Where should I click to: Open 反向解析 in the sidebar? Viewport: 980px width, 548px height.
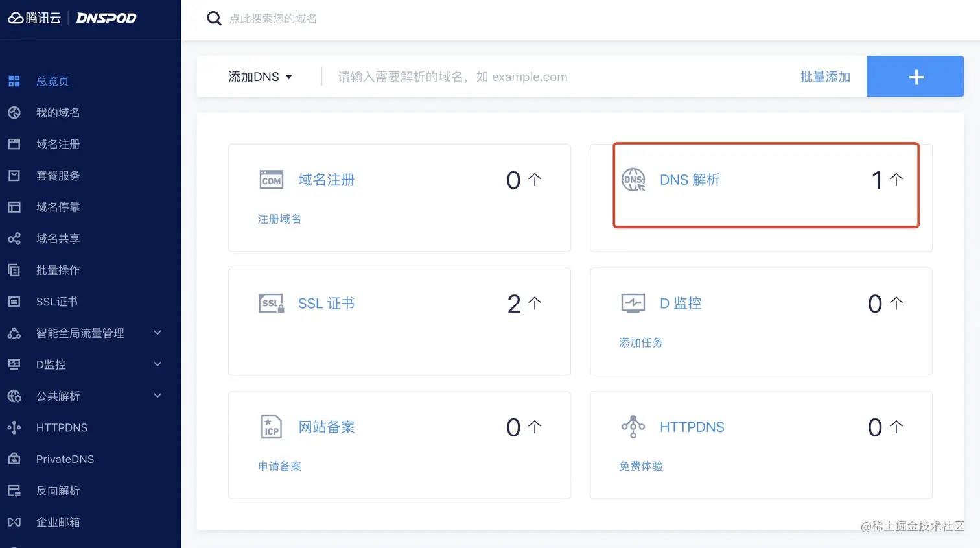(x=58, y=490)
